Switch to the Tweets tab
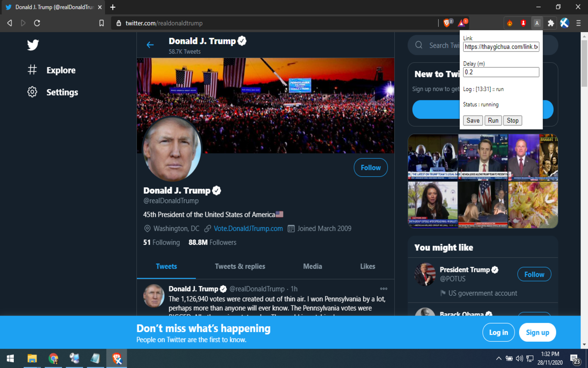Viewport: 588px width, 368px height. (x=166, y=266)
